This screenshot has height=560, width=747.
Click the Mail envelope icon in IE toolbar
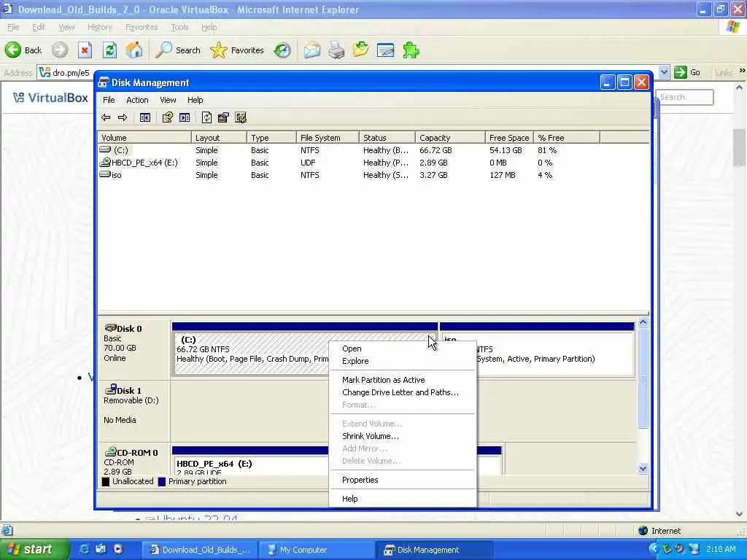tap(312, 50)
